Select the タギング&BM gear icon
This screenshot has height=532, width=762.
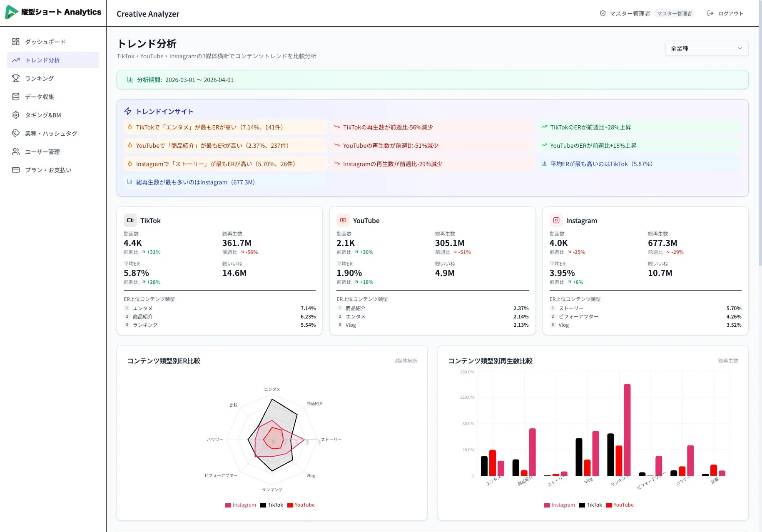click(x=16, y=115)
